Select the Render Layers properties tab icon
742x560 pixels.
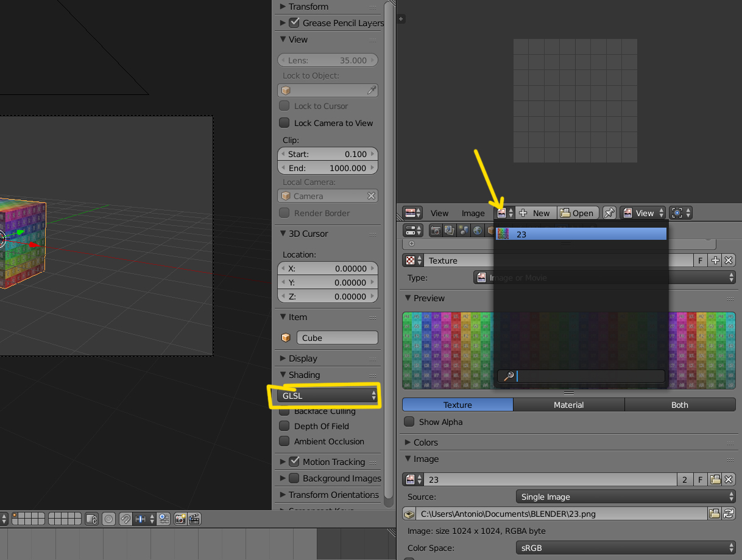(x=449, y=231)
